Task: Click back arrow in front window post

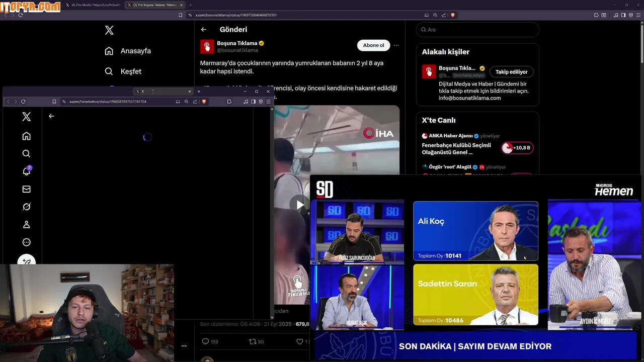Action: tap(51, 116)
